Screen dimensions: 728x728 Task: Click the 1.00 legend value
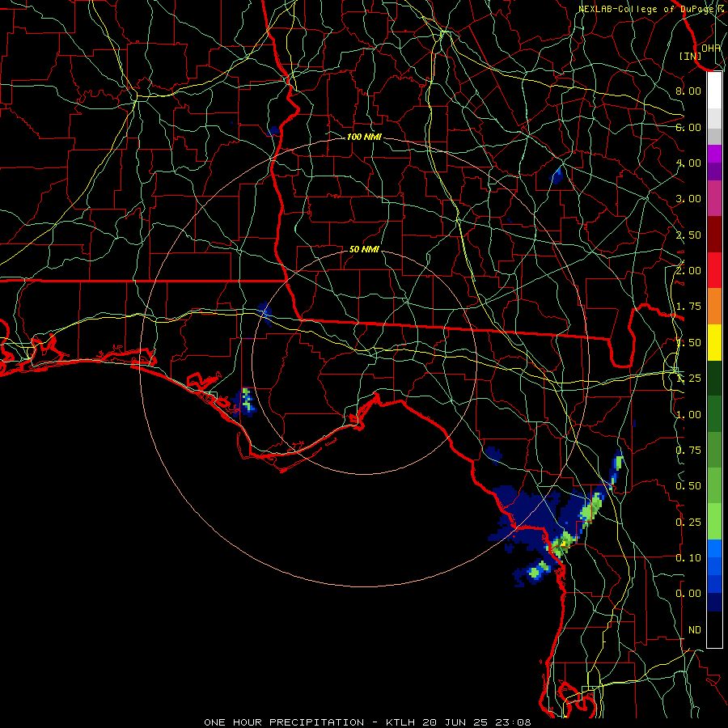[x=688, y=415]
